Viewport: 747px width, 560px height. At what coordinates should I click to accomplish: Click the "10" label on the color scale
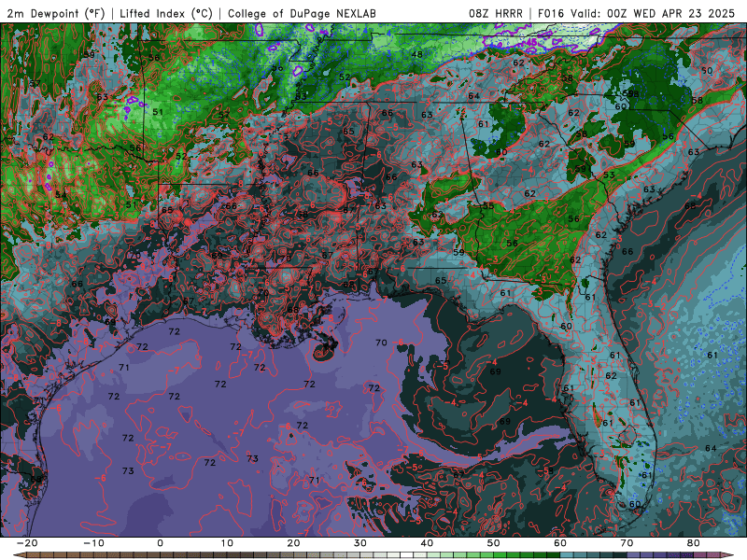pos(227,543)
